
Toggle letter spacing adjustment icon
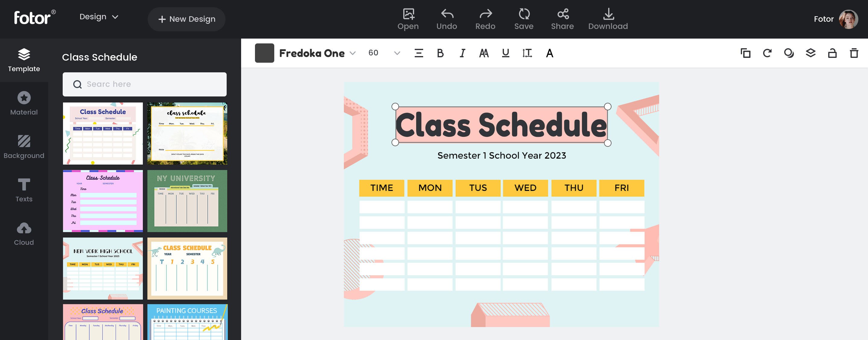pyautogui.click(x=527, y=53)
